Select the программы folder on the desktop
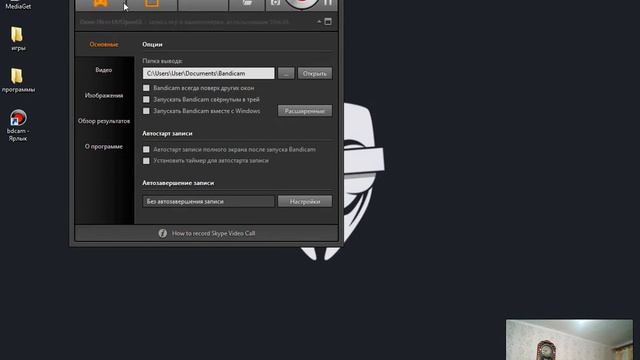Viewport: 640px width, 360px height. tap(18, 80)
